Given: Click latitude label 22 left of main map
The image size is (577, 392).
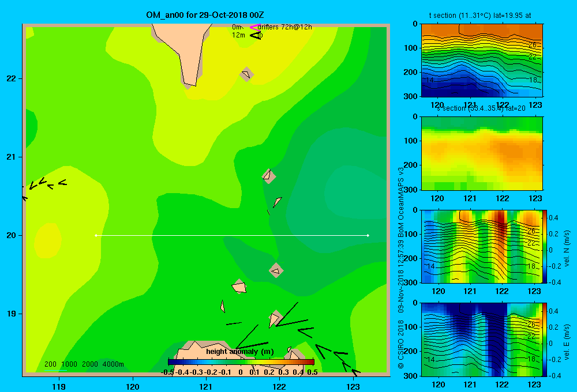Looking at the screenshot, I should 12,79.
